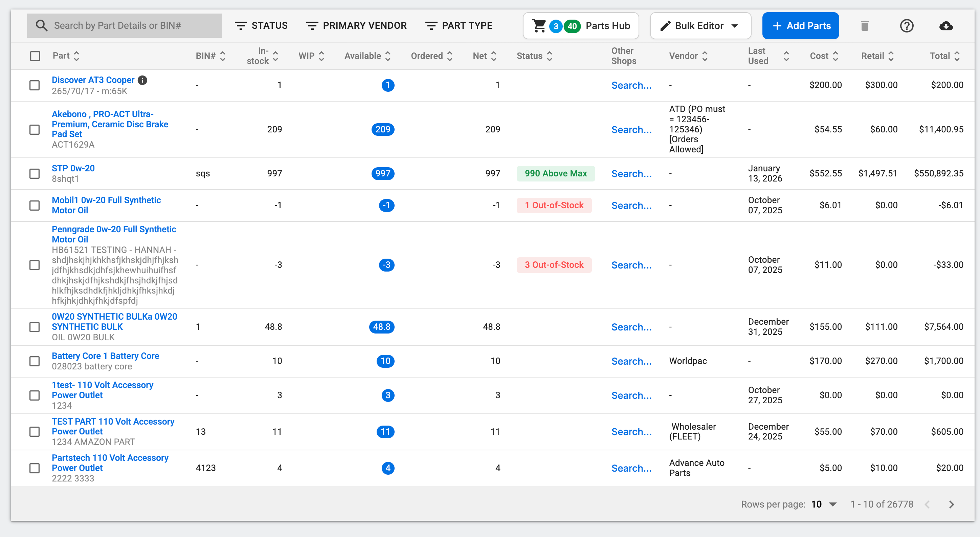The width and height of the screenshot is (980, 537).
Task: Click the PART TYPE filter icon
Action: (x=431, y=25)
